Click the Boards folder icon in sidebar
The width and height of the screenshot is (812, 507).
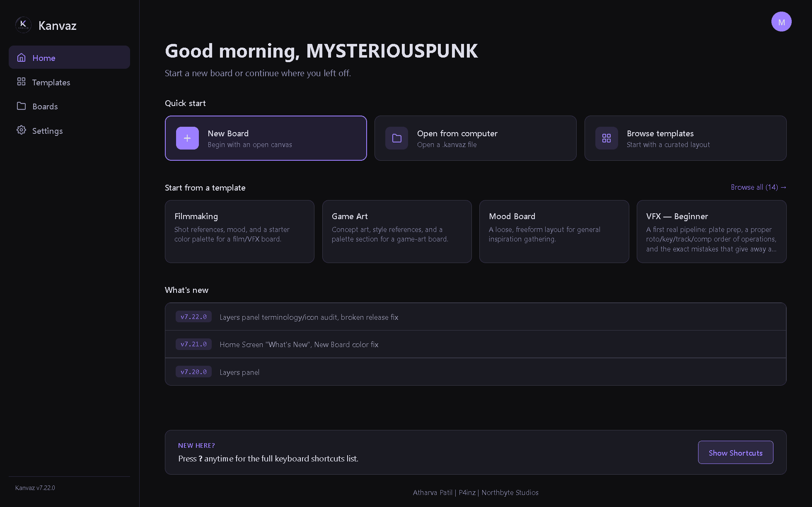21,106
